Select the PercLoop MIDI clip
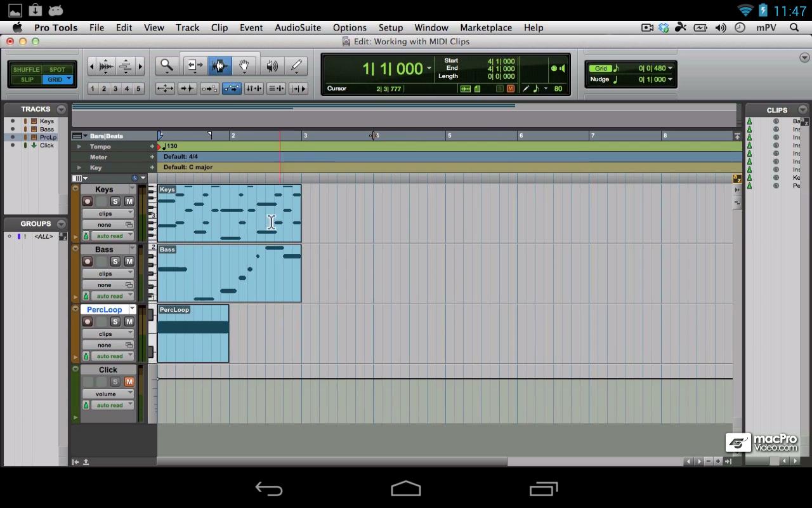This screenshot has height=508, width=812. pyautogui.click(x=193, y=346)
